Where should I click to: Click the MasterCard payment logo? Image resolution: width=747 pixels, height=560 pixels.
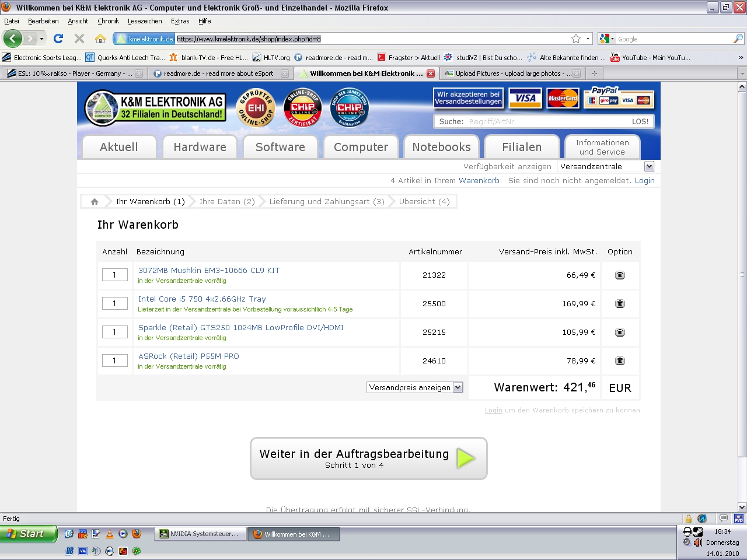pyautogui.click(x=563, y=98)
